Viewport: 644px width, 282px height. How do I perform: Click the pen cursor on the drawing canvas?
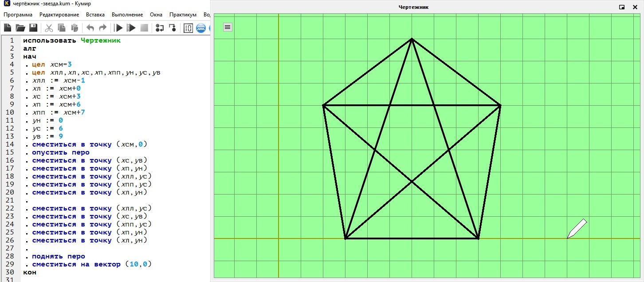[577, 228]
